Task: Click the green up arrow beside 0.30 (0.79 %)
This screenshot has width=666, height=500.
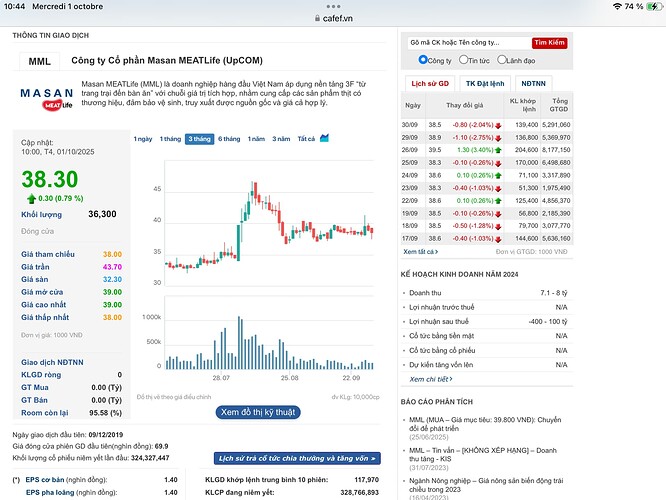Action: (31, 198)
